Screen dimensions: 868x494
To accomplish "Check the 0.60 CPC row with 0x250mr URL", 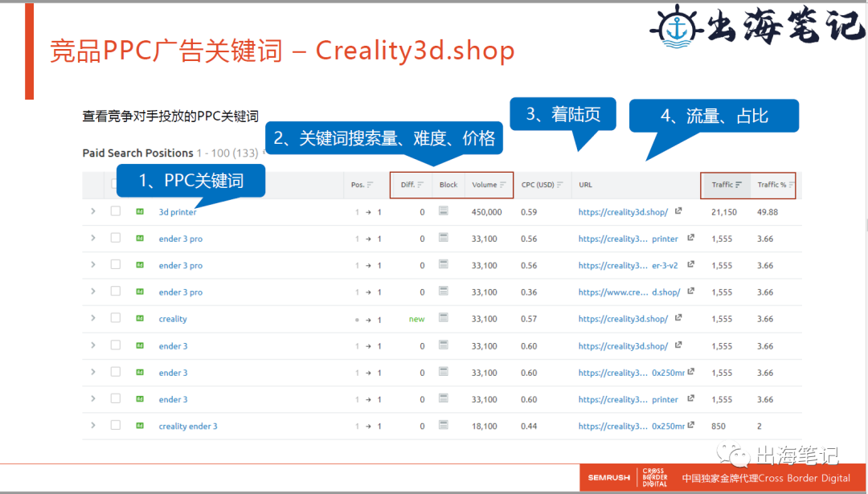I will point(115,372).
